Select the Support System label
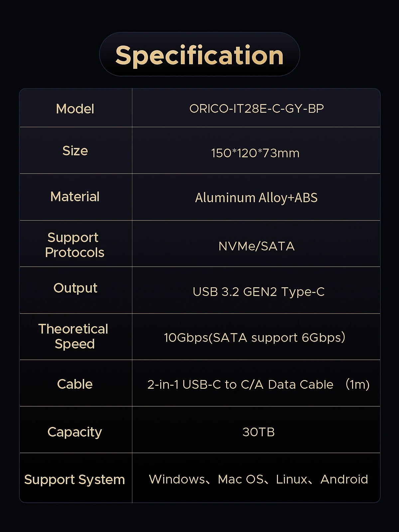 pos(74,479)
